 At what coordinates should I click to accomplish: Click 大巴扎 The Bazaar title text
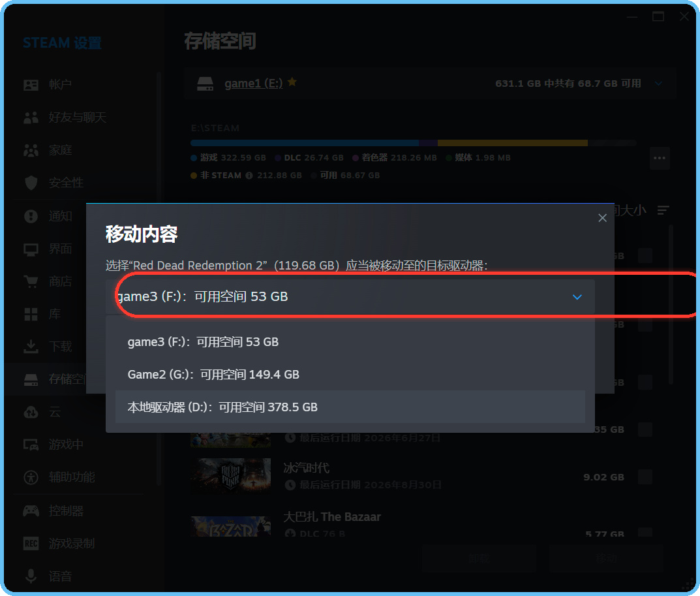(331, 517)
